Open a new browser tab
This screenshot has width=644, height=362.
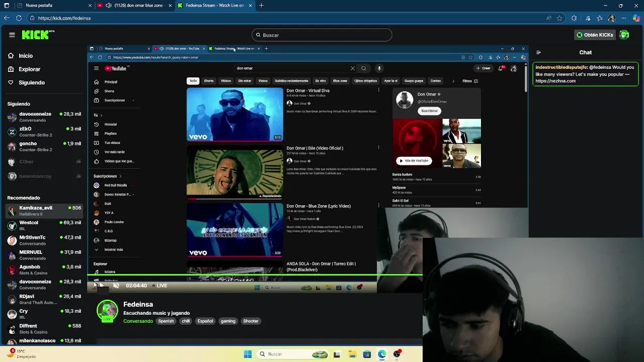tap(262, 6)
